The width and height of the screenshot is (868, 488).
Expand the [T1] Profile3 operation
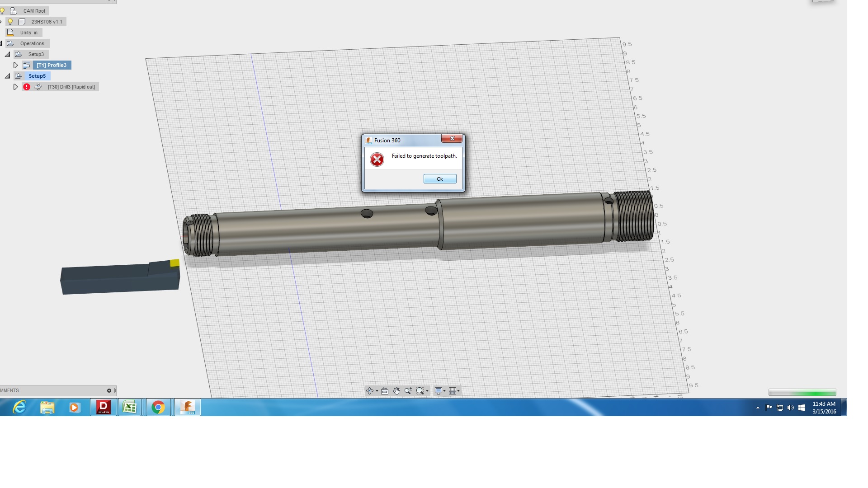pyautogui.click(x=15, y=65)
